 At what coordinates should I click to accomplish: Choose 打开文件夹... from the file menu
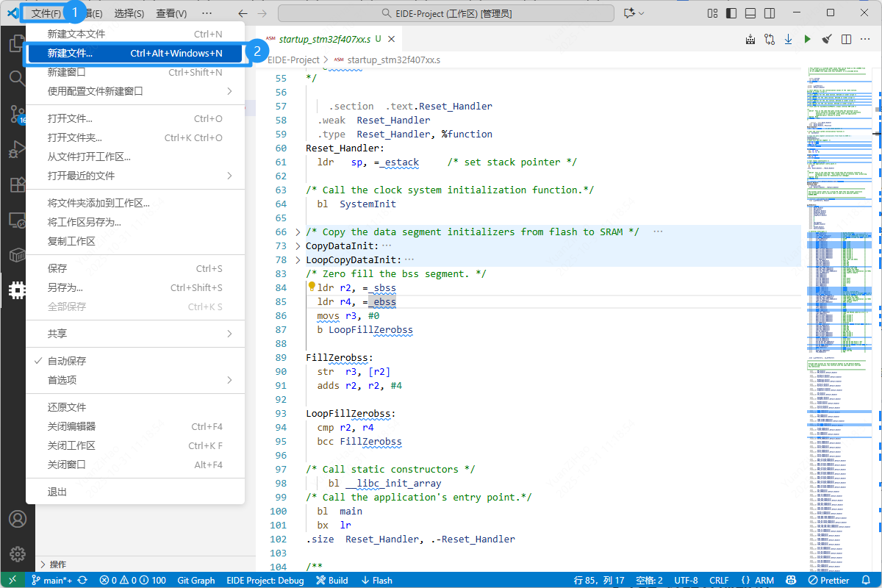click(75, 137)
